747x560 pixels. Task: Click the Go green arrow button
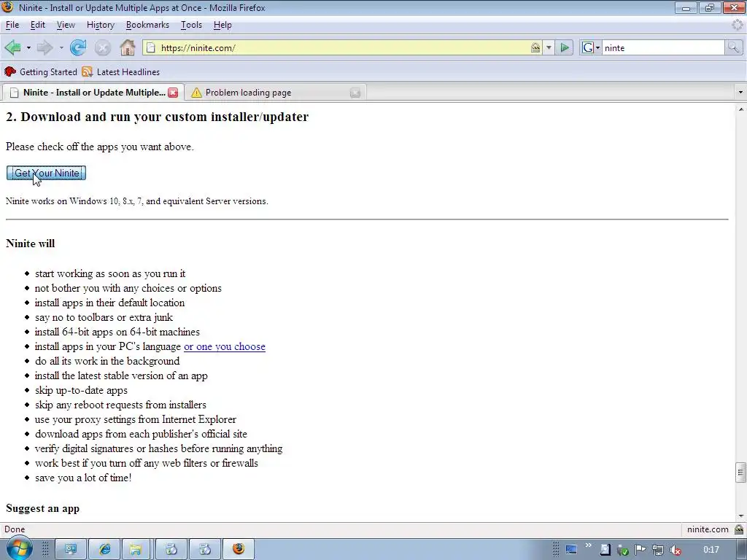[x=565, y=47]
